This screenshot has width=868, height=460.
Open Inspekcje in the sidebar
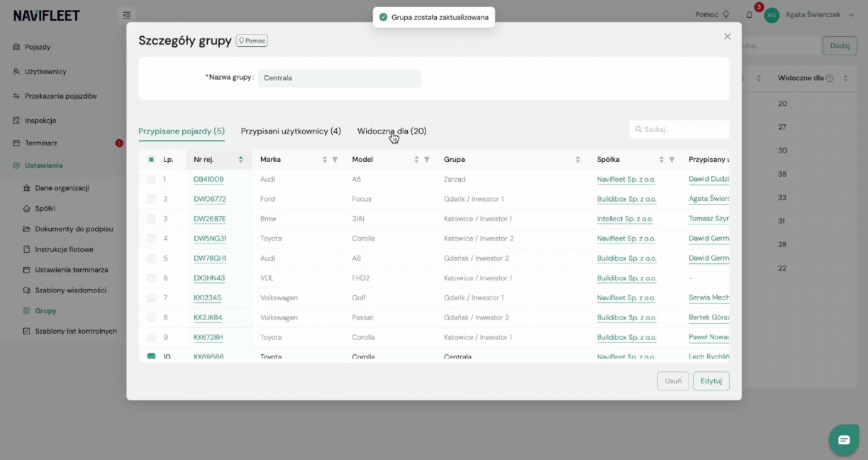click(x=40, y=121)
